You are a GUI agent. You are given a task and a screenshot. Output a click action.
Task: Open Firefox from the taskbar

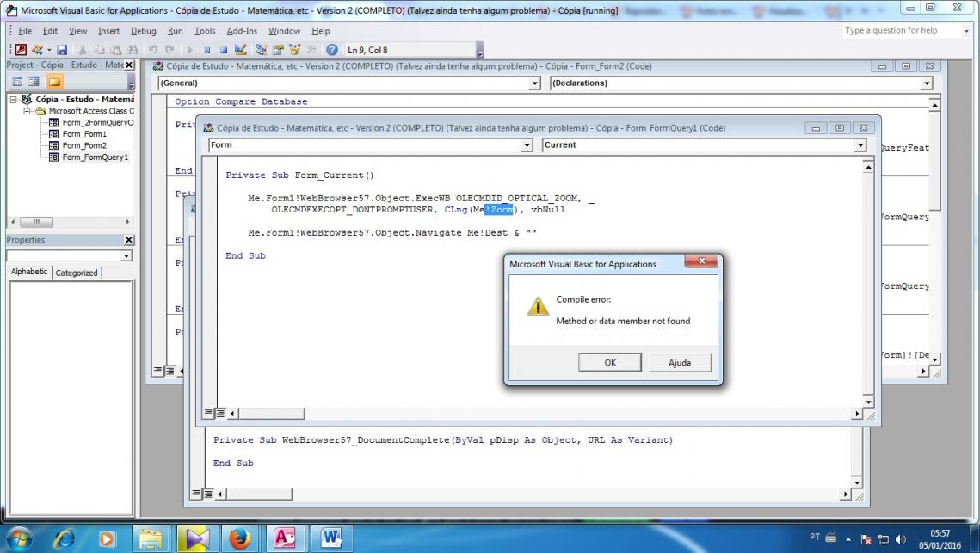coord(239,538)
